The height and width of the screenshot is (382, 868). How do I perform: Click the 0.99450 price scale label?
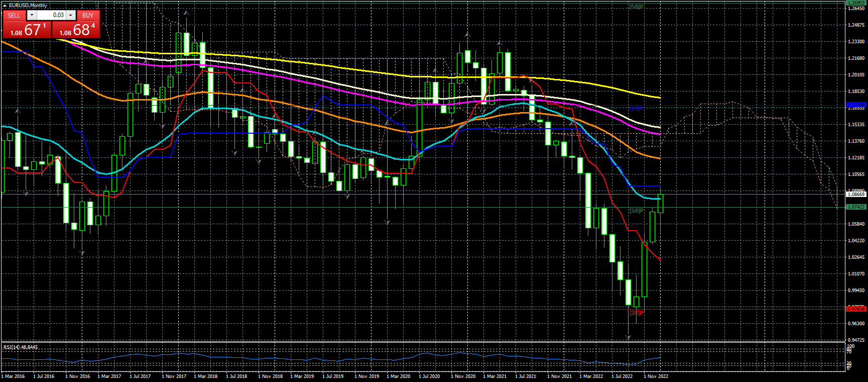(856, 291)
